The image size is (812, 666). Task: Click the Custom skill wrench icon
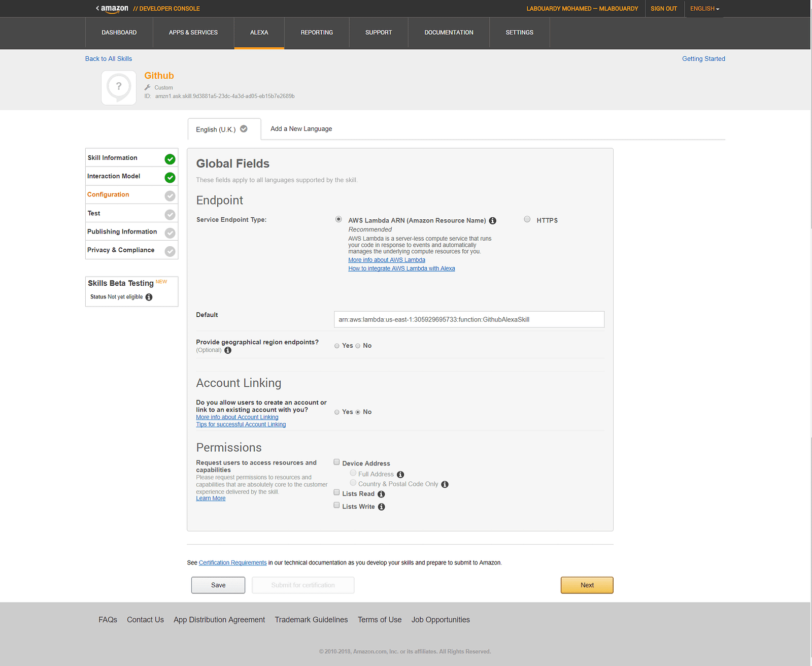(148, 87)
